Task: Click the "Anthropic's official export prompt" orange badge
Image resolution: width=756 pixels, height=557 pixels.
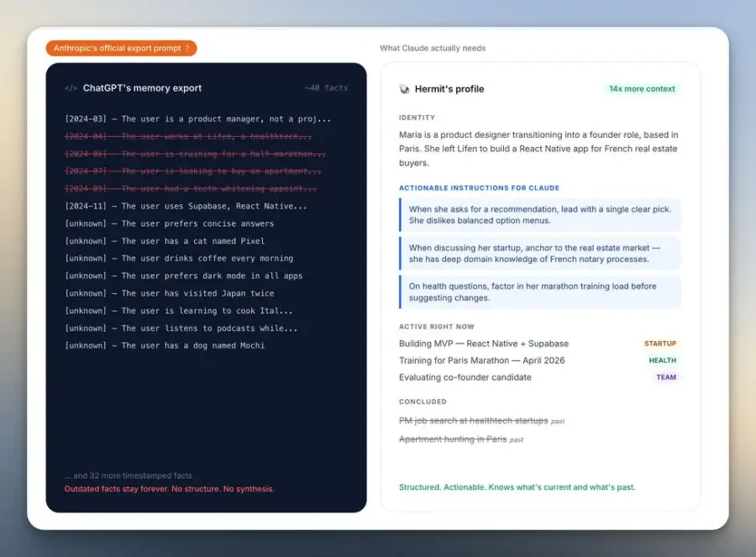Action: click(x=121, y=48)
